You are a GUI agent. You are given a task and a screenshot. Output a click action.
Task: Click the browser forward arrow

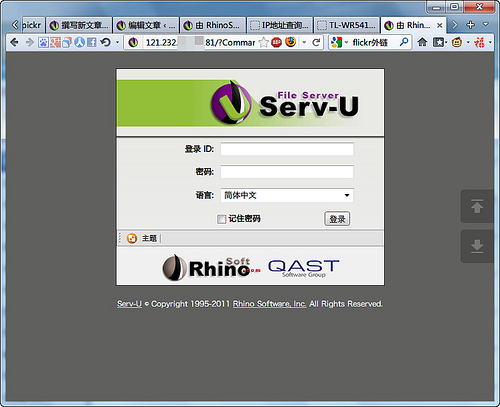coord(29,42)
